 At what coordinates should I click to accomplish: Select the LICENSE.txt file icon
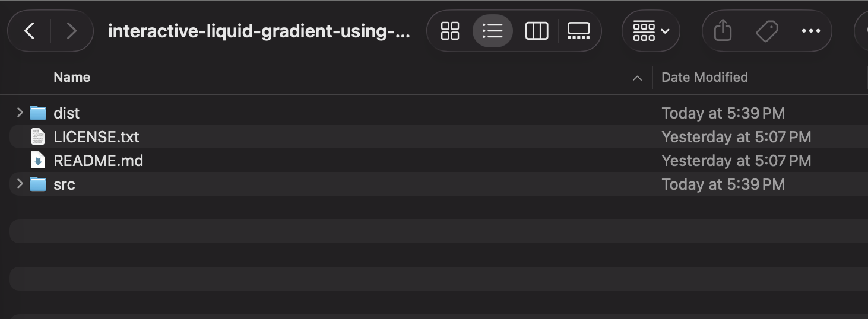pos(38,137)
